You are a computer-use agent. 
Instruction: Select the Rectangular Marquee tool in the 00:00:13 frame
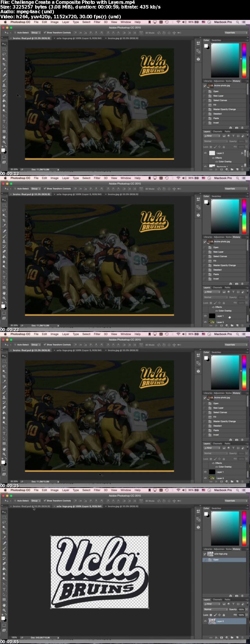click(4, 49)
